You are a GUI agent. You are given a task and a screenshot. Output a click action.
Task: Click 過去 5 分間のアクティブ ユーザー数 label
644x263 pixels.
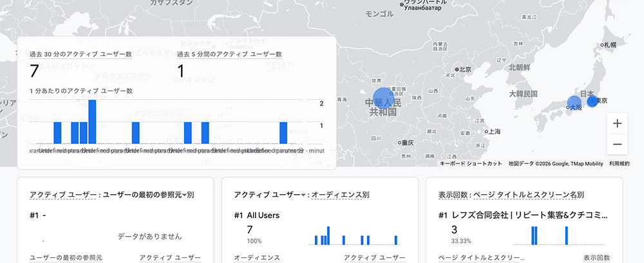pos(230,54)
